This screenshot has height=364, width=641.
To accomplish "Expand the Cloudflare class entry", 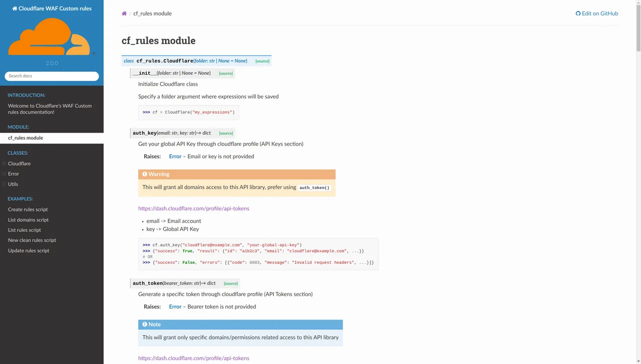I will click(x=4, y=164).
